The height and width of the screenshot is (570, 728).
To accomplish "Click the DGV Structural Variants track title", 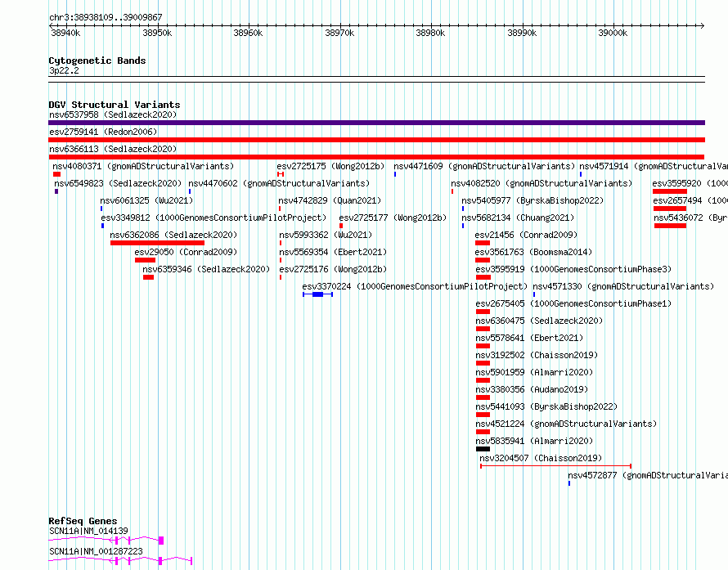I will pos(115,105).
